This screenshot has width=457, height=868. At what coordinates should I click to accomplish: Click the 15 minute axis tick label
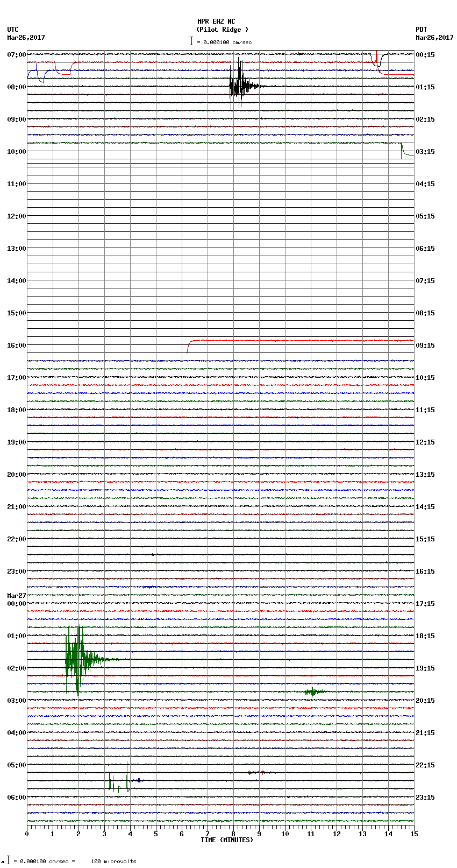[413, 834]
